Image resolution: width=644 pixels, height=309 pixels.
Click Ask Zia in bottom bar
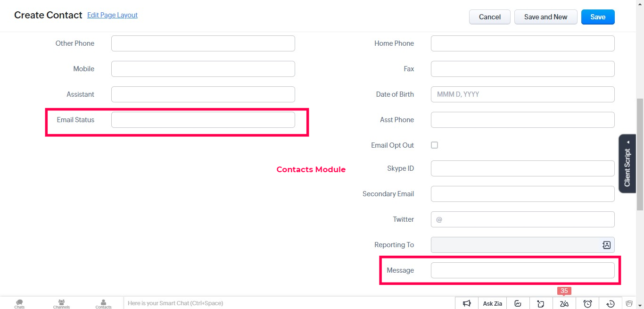[x=492, y=303]
